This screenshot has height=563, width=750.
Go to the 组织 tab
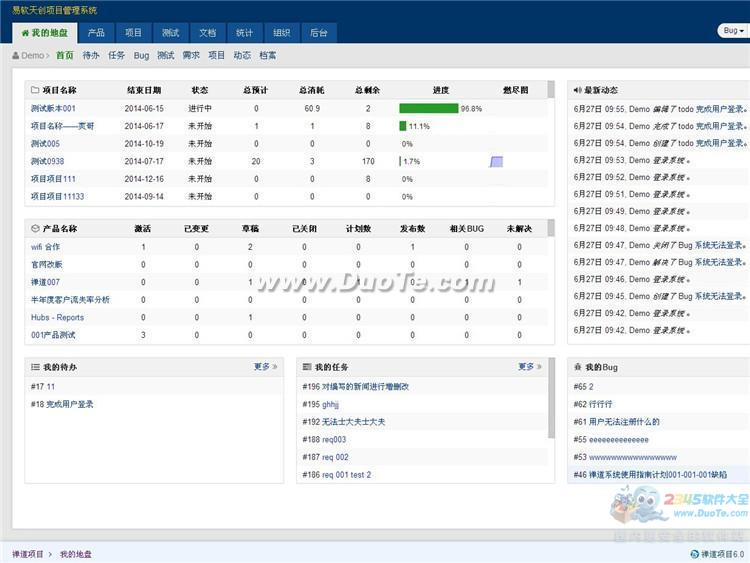281,33
